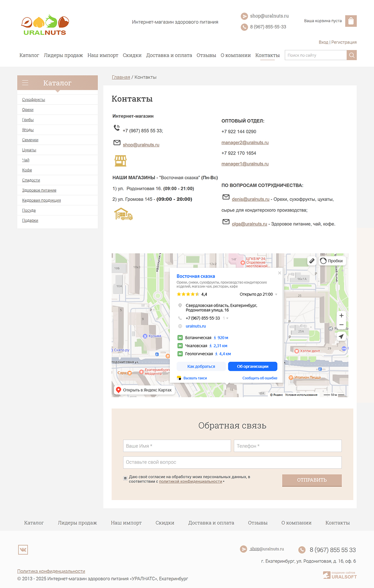Click the Ваше Имя input field
The image size is (374, 588).
[x=177, y=446]
